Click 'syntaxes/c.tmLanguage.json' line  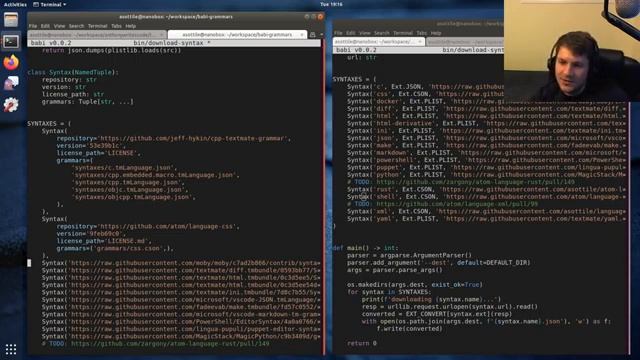124,168
